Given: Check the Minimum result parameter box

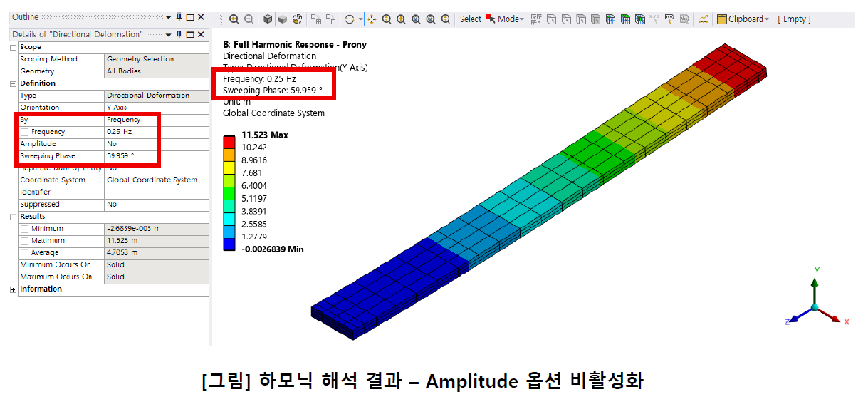Looking at the screenshot, I should [25, 229].
